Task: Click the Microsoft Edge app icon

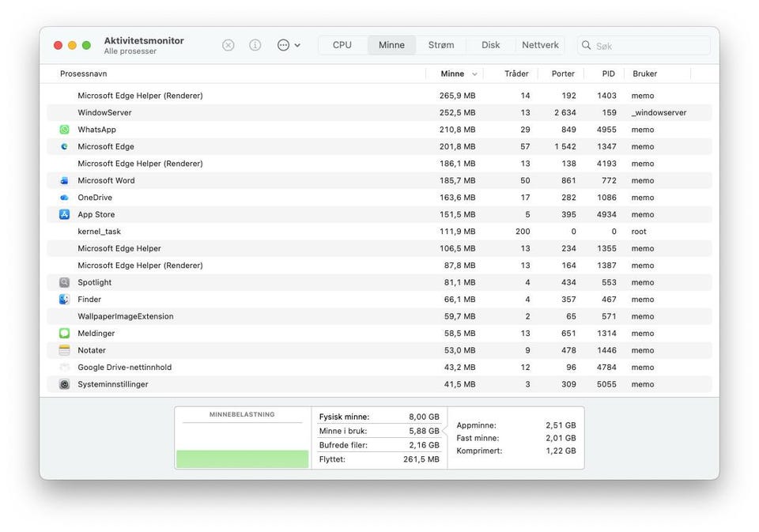Action: (x=64, y=146)
